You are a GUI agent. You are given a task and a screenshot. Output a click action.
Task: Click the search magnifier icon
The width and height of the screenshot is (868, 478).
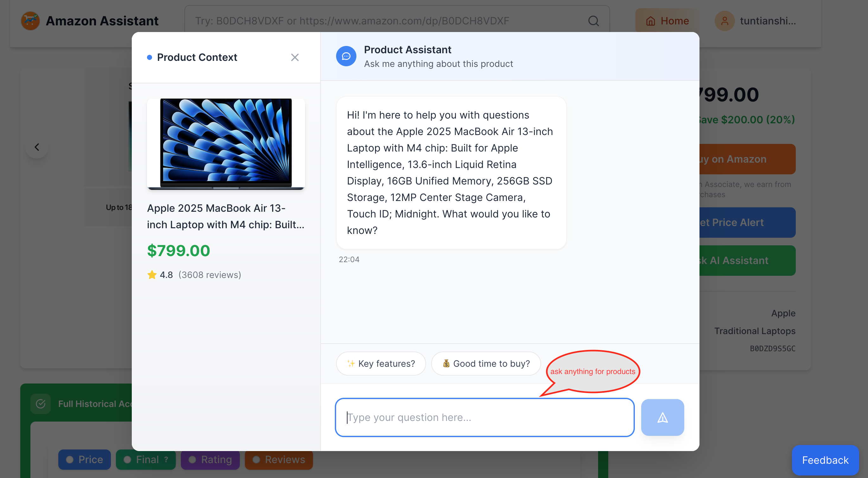(x=593, y=21)
